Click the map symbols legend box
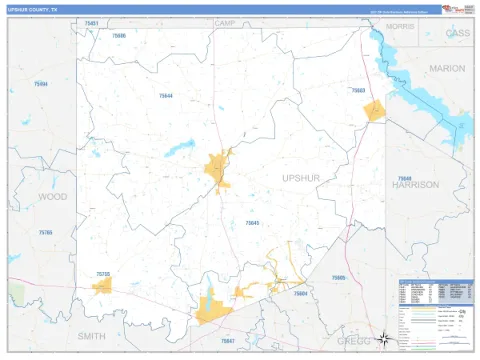 tap(436, 327)
